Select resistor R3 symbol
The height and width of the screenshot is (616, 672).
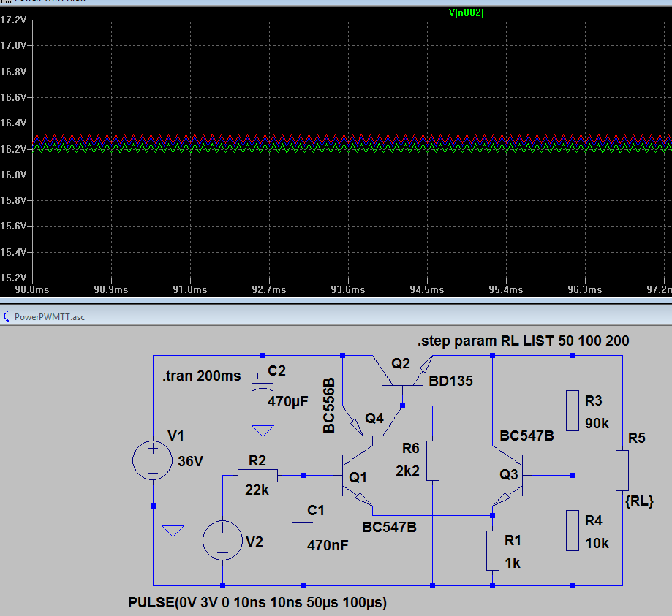point(573,411)
